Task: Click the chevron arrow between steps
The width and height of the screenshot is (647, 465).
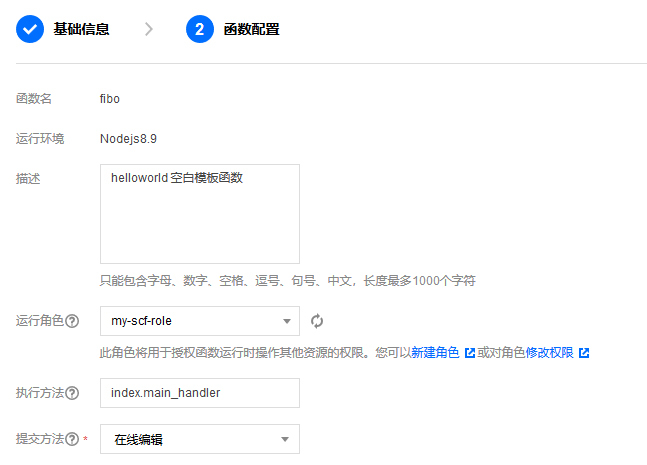Action: tap(149, 29)
